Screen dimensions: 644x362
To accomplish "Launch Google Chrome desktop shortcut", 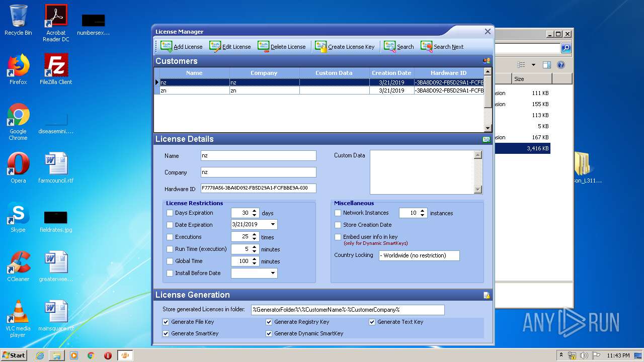I will 18,122.
